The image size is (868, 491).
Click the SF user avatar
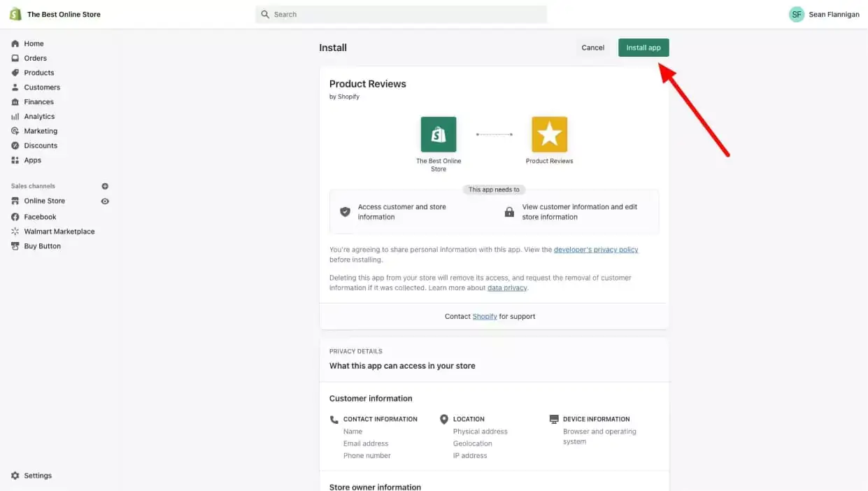pyautogui.click(x=797, y=14)
